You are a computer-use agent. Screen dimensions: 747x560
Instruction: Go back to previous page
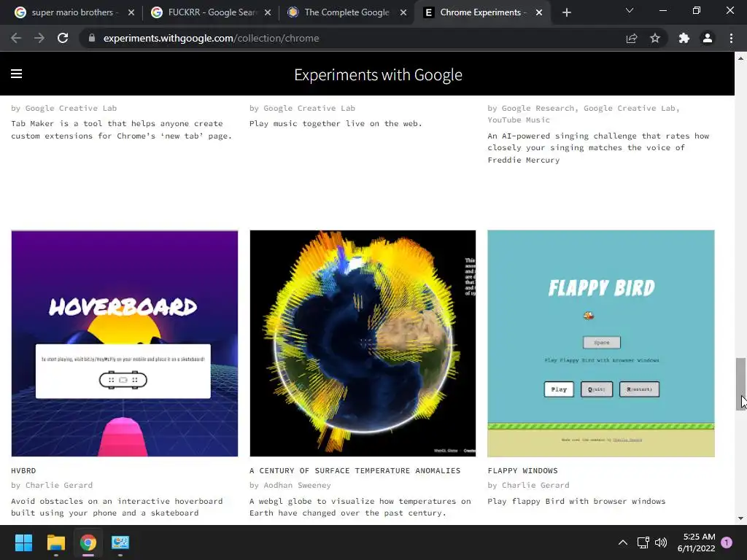click(x=16, y=38)
